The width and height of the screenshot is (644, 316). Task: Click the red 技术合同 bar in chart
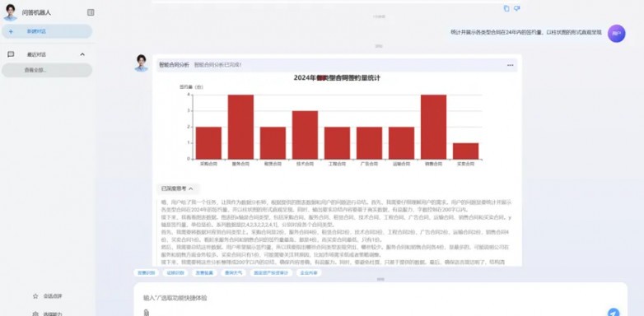[x=305, y=135]
